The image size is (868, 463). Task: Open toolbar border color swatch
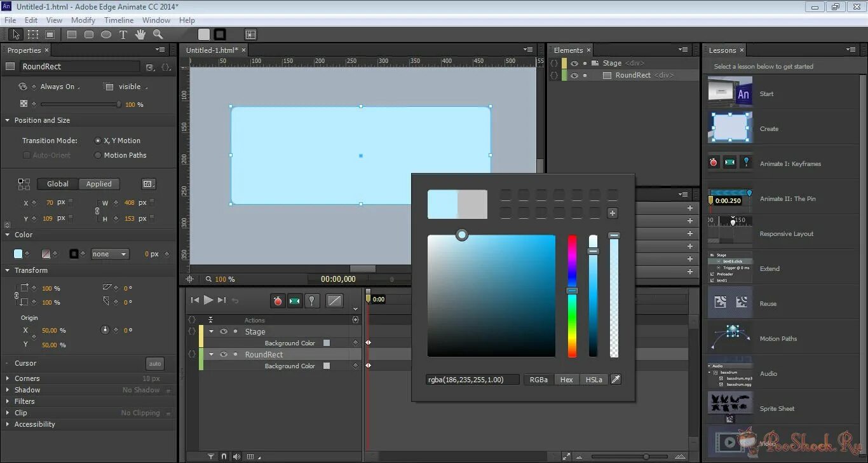click(x=220, y=34)
